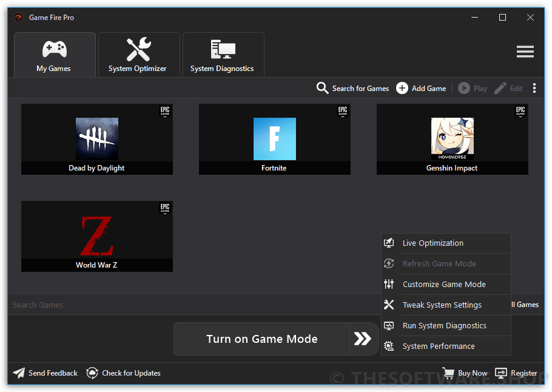Click the Search for Games magnifier icon

point(322,88)
